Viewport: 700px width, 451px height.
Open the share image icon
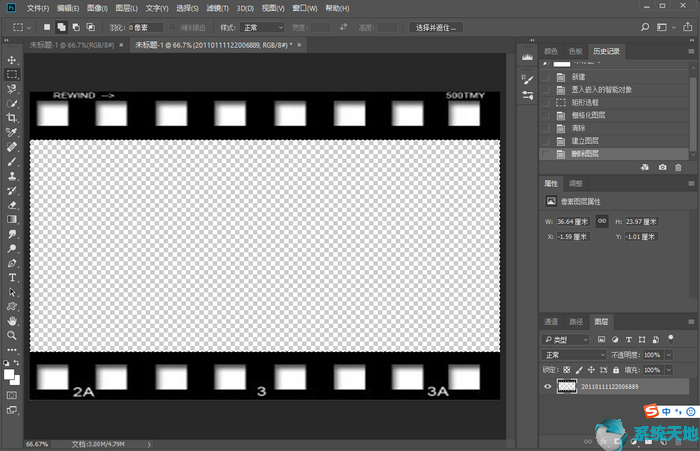(688, 27)
